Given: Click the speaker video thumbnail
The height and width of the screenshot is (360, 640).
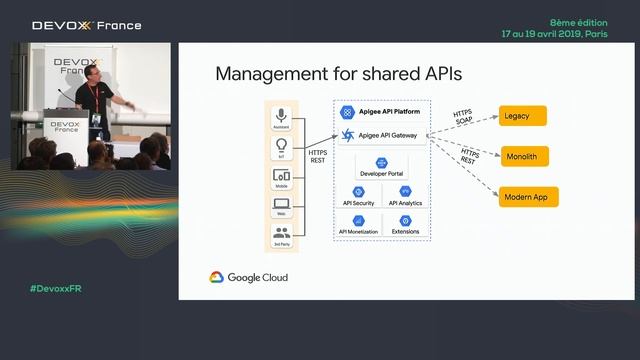Looking at the screenshot, I should click(91, 106).
